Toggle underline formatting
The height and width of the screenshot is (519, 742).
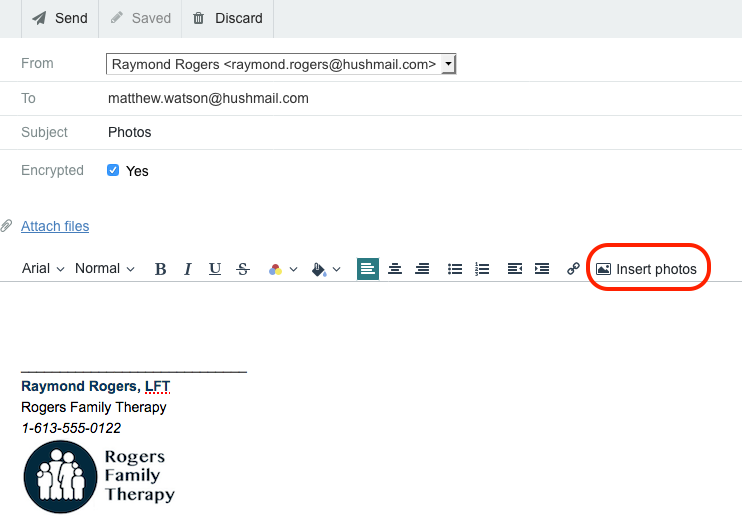coord(215,269)
